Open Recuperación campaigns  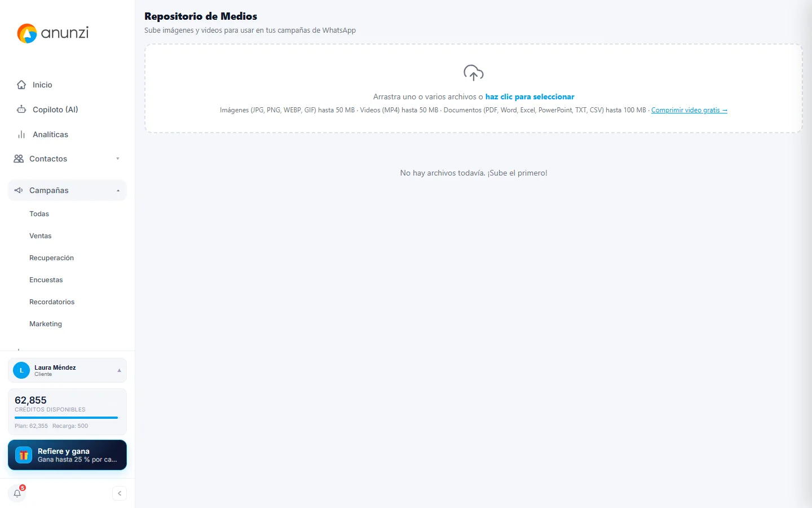(51, 258)
